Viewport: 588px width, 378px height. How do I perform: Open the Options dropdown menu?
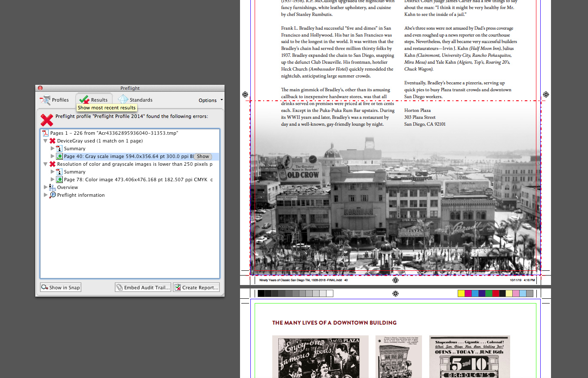(211, 100)
